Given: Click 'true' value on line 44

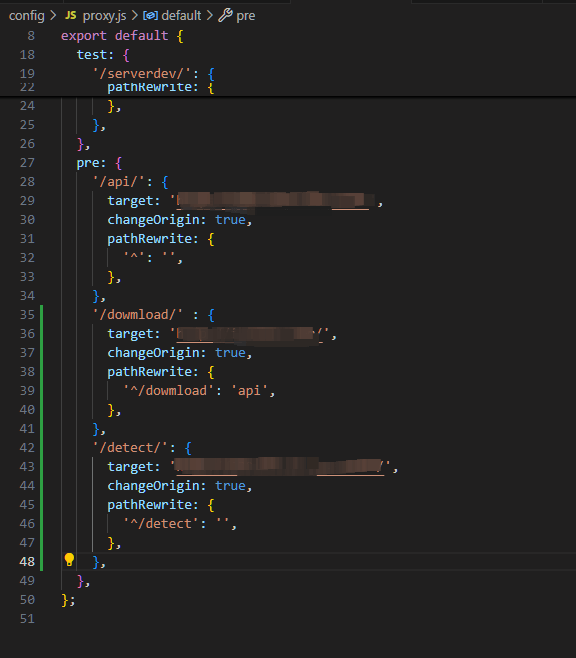Looking at the screenshot, I should point(230,486).
